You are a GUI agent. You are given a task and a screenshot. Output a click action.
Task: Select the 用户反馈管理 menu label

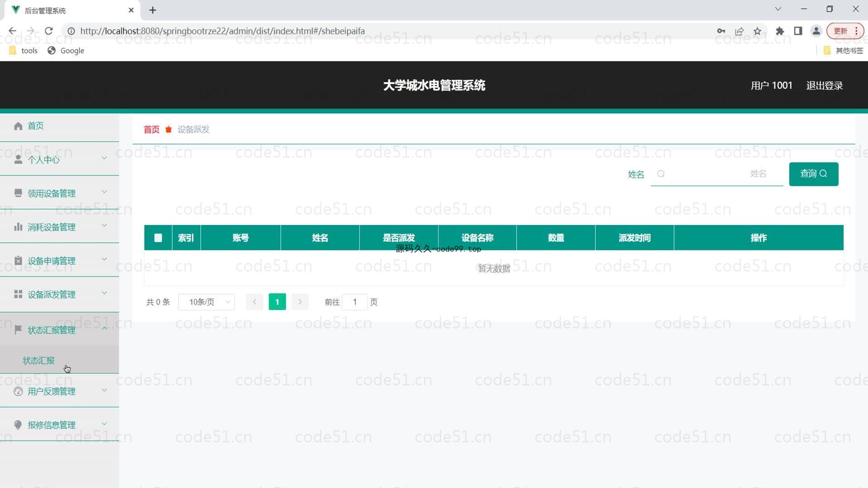[52, 391]
